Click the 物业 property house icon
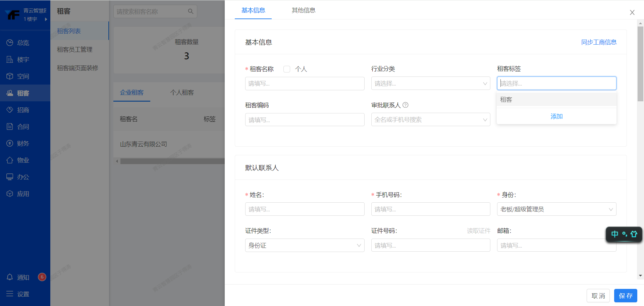The width and height of the screenshot is (644, 306). tap(10, 160)
